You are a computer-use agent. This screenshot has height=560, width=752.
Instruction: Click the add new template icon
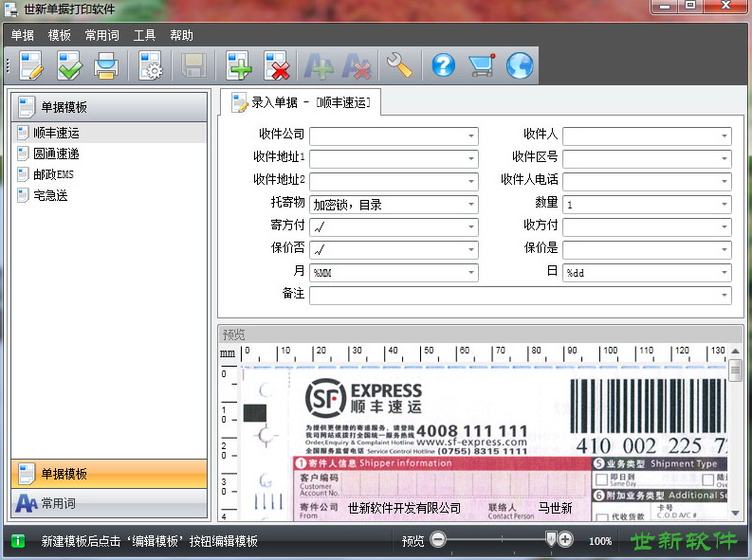point(237,65)
